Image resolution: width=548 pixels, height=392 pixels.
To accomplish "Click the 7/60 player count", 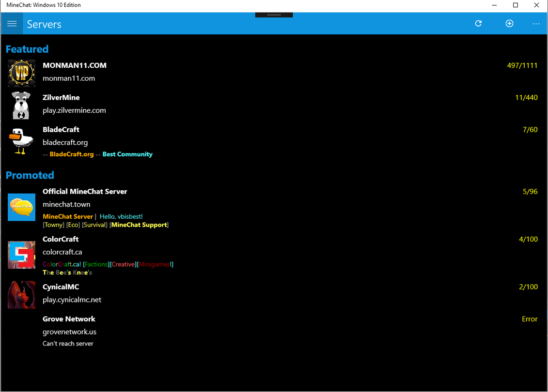I will (x=530, y=130).
